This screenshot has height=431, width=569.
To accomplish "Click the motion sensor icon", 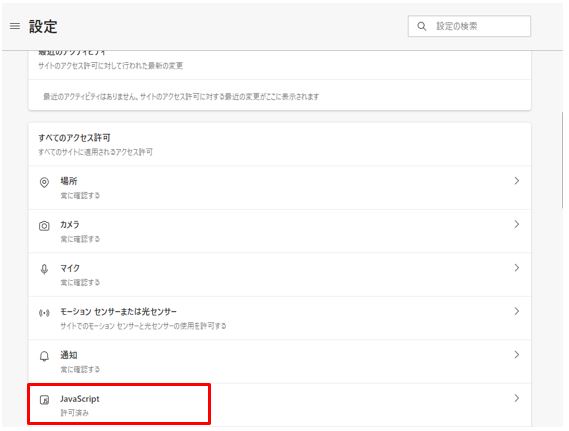I will (44, 313).
